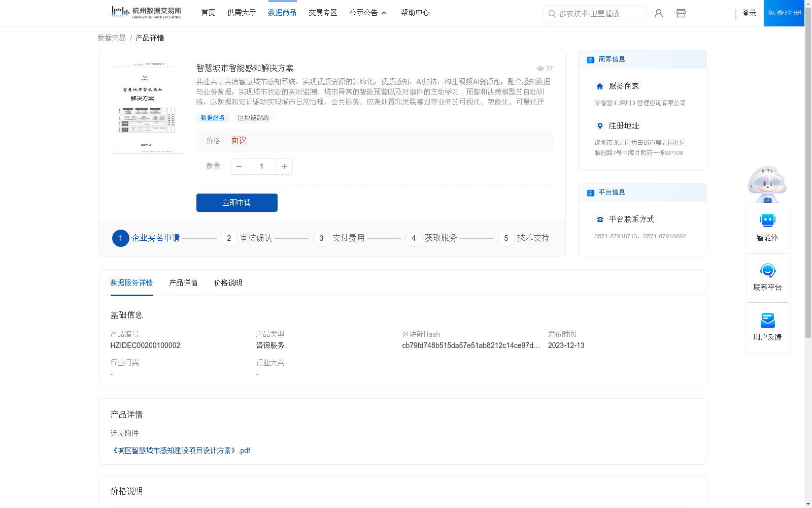
Task: Click step 2 审核确认
Action: coord(247,238)
